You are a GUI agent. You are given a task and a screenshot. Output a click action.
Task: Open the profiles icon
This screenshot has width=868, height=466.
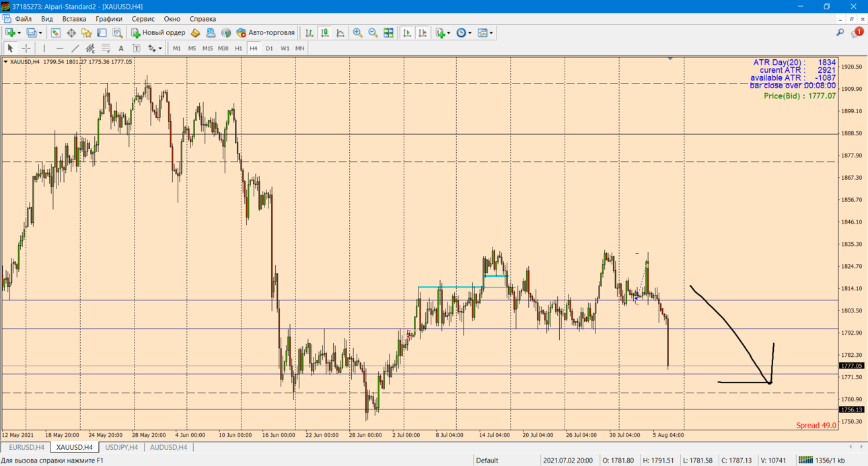click(x=31, y=32)
